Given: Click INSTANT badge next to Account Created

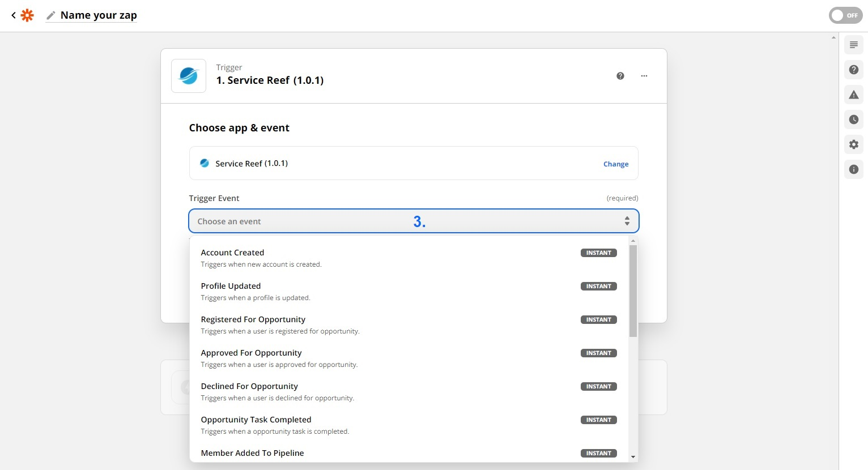Looking at the screenshot, I should [x=599, y=253].
